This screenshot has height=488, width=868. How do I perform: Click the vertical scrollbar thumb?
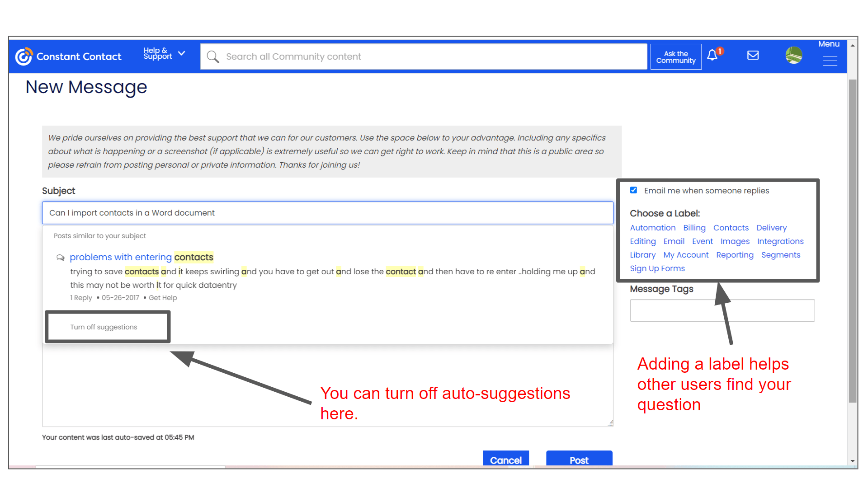pyautogui.click(x=853, y=241)
